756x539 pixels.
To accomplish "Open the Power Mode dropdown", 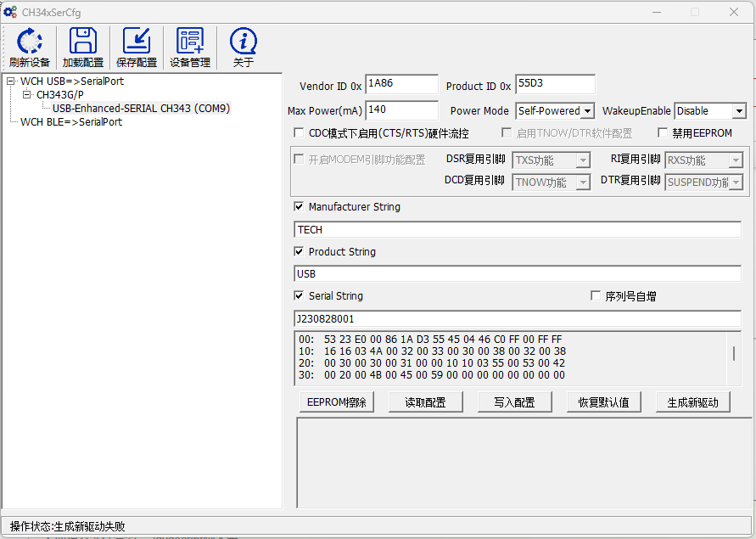I will pos(588,111).
